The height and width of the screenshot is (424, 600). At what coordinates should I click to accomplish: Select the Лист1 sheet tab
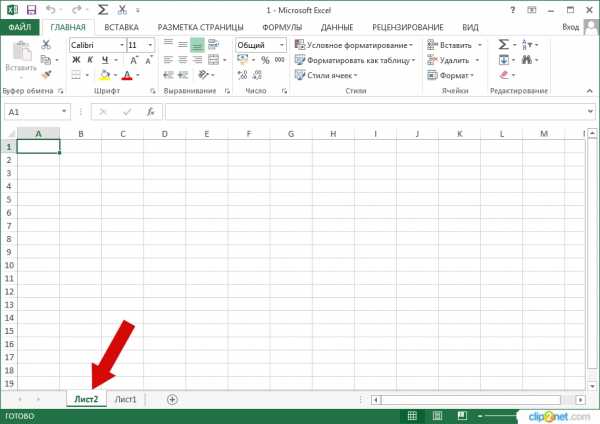click(x=126, y=399)
